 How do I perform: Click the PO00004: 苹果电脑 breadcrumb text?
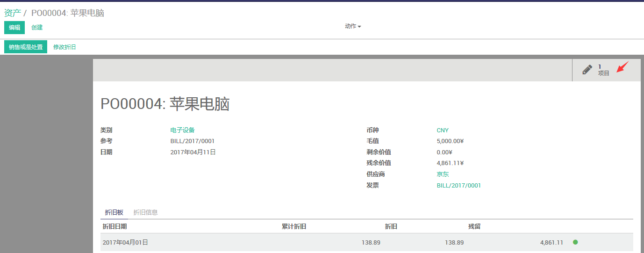[x=68, y=13]
